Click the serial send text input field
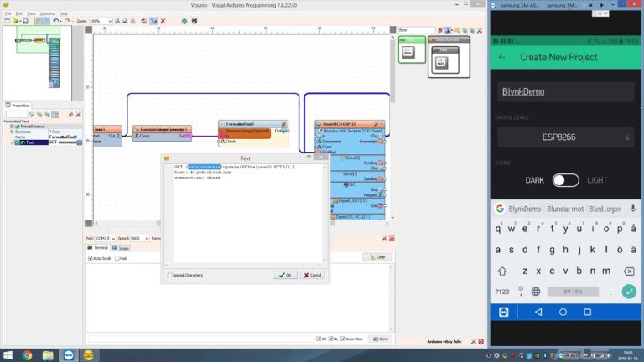Viewport: 644px width, 362px height. click(201, 339)
